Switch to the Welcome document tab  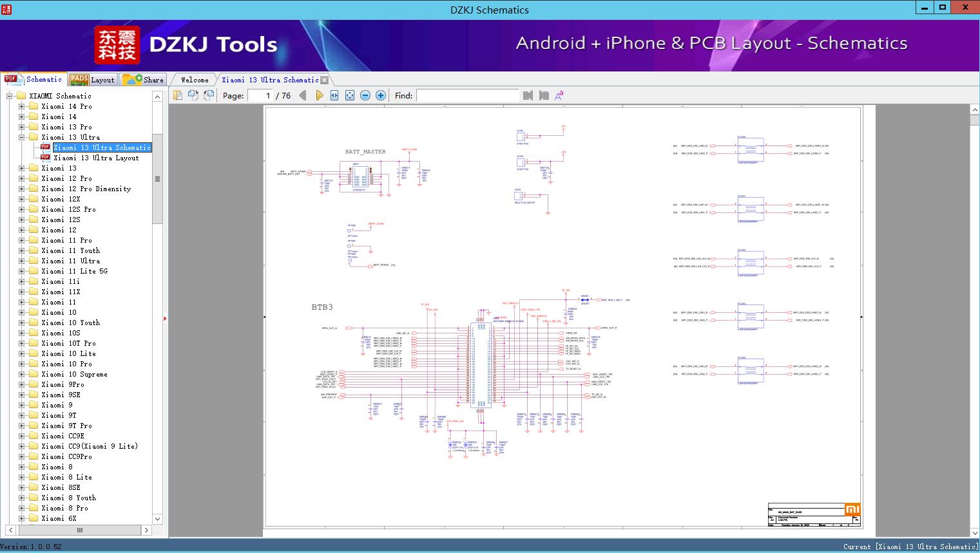pos(195,80)
